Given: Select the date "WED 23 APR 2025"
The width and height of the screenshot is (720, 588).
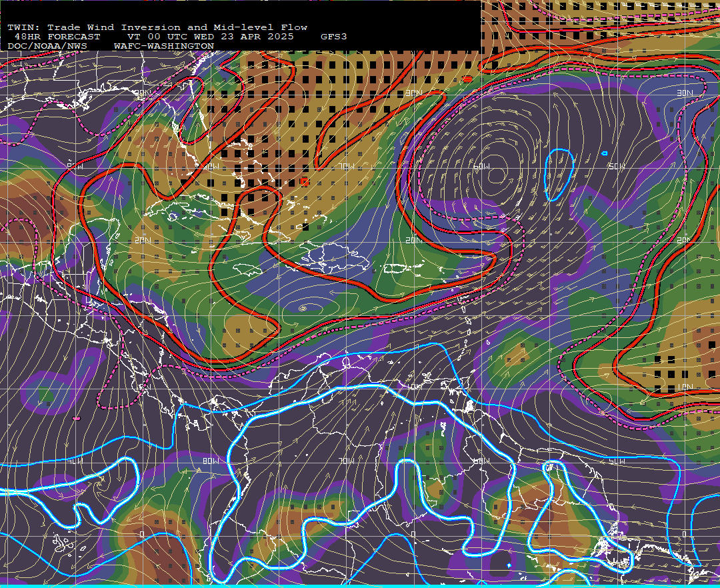Looking at the screenshot, I should [244, 37].
